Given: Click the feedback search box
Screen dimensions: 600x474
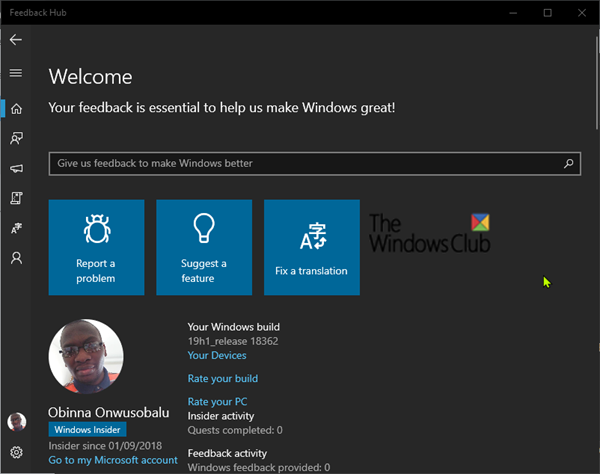Looking at the screenshot, I should click(315, 164).
